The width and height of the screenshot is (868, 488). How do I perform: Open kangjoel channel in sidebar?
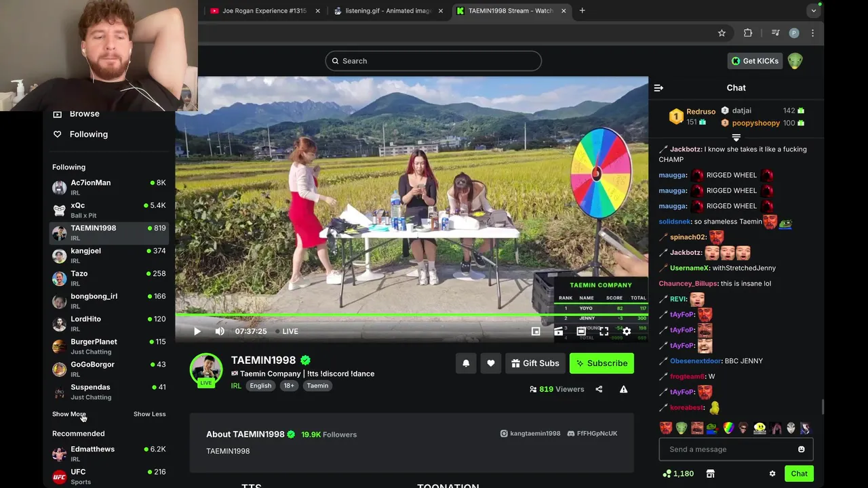pyautogui.click(x=108, y=256)
